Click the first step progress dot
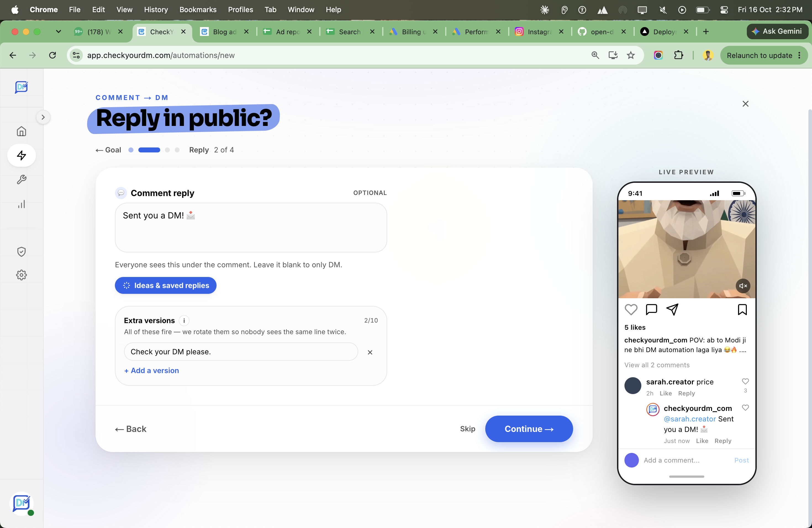 point(131,150)
